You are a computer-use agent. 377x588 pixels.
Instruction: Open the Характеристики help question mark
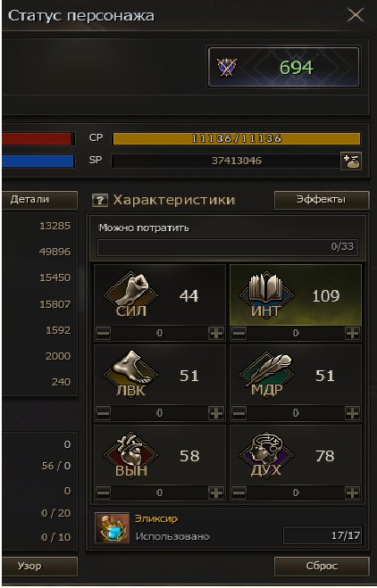pyautogui.click(x=100, y=200)
